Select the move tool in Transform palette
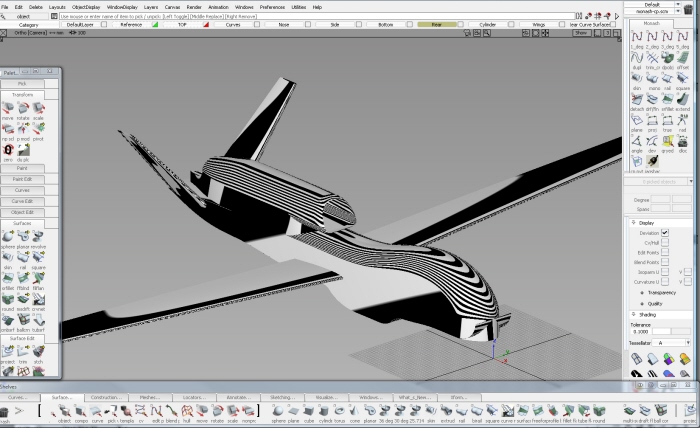 point(8,109)
